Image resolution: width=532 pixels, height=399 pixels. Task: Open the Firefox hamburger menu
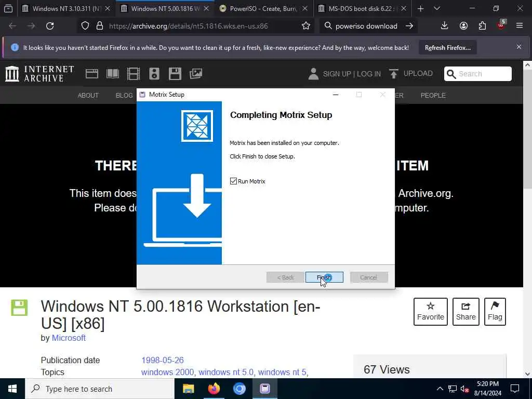[x=520, y=26]
